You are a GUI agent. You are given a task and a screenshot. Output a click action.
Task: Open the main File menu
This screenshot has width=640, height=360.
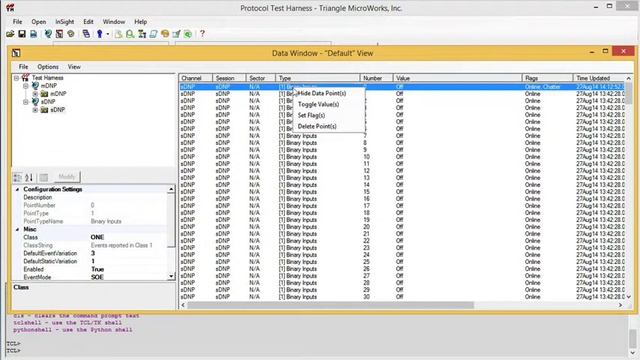[18, 22]
